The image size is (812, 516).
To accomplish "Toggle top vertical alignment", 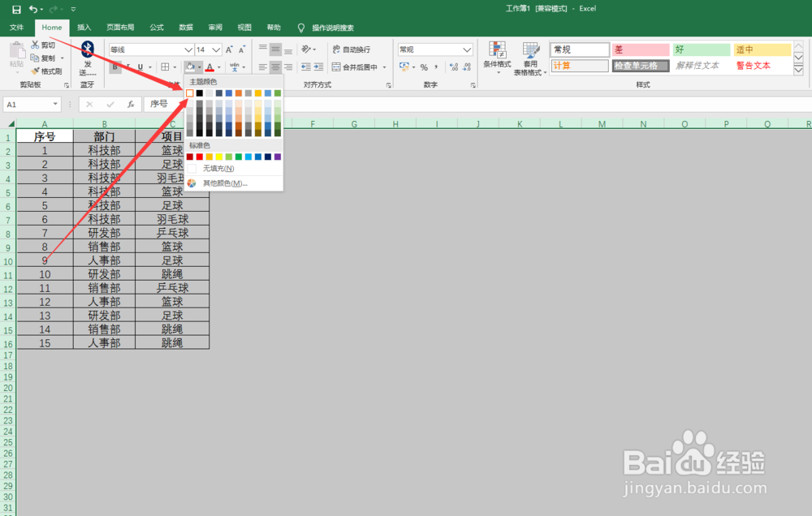I will point(263,49).
